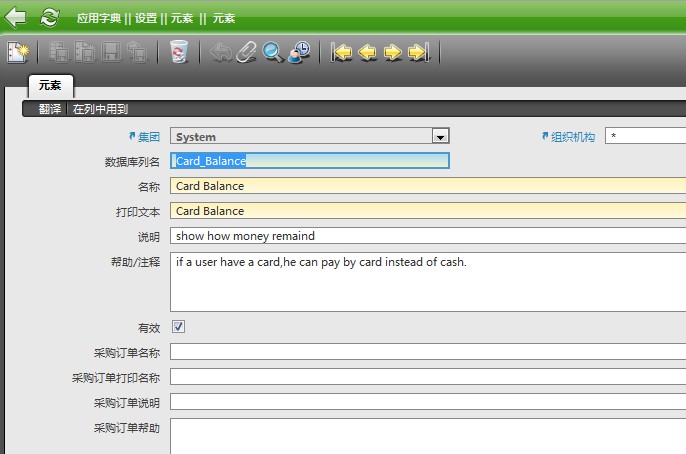686x454 pixels.
Task: Click the green back arrow icon
Action: (x=15, y=17)
